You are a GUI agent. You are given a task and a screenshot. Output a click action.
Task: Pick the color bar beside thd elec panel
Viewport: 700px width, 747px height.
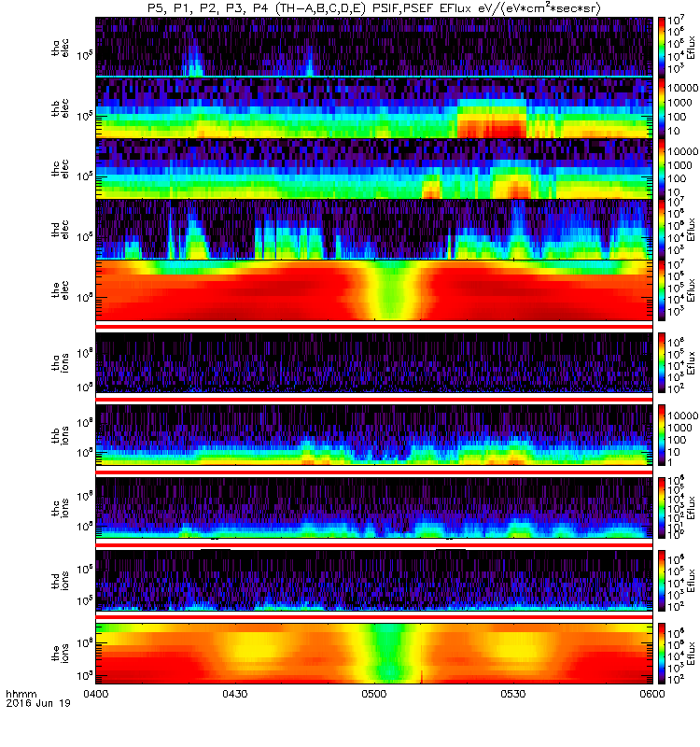[x=662, y=229]
